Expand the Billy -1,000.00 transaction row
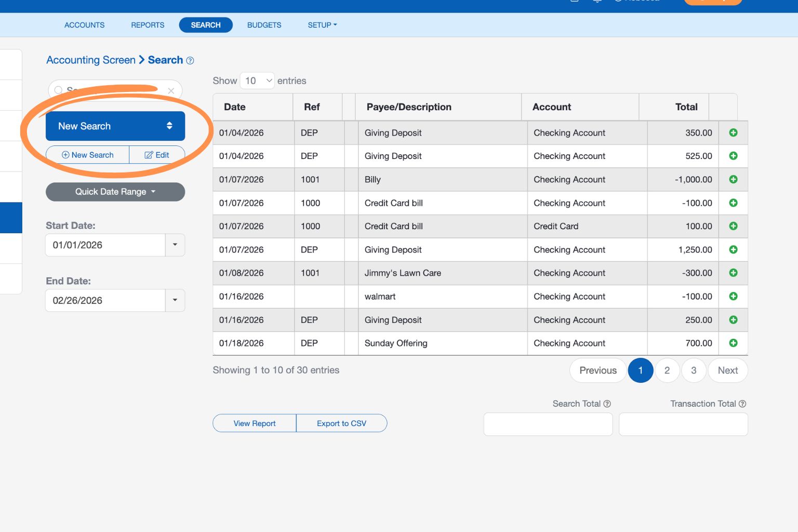 click(x=733, y=179)
